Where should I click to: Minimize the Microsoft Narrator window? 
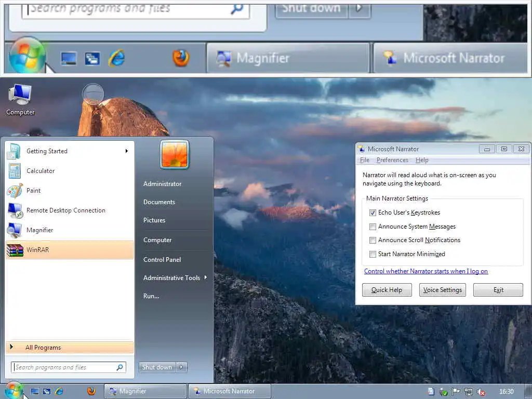(x=487, y=149)
